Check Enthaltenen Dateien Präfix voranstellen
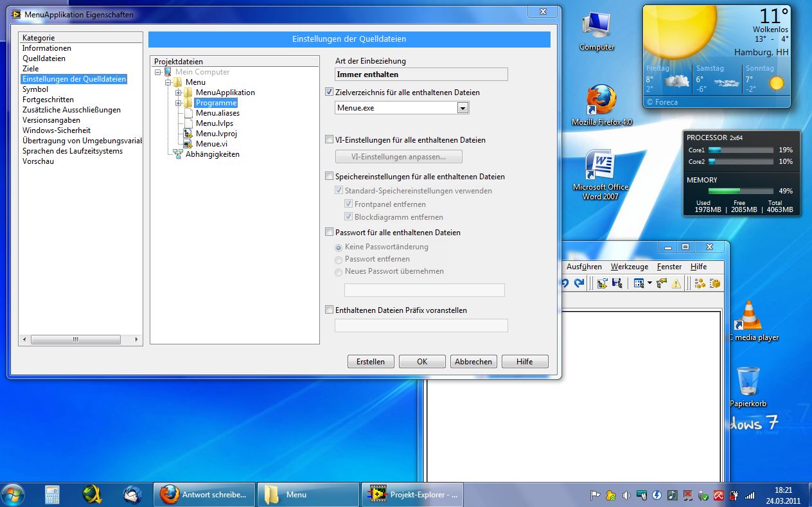The height and width of the screenshot is (507, 812). [330, 310]
